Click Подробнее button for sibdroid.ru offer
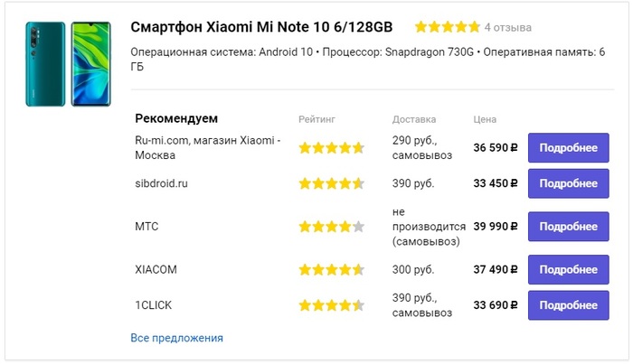 pyautogui.click(x=568, y=183)
